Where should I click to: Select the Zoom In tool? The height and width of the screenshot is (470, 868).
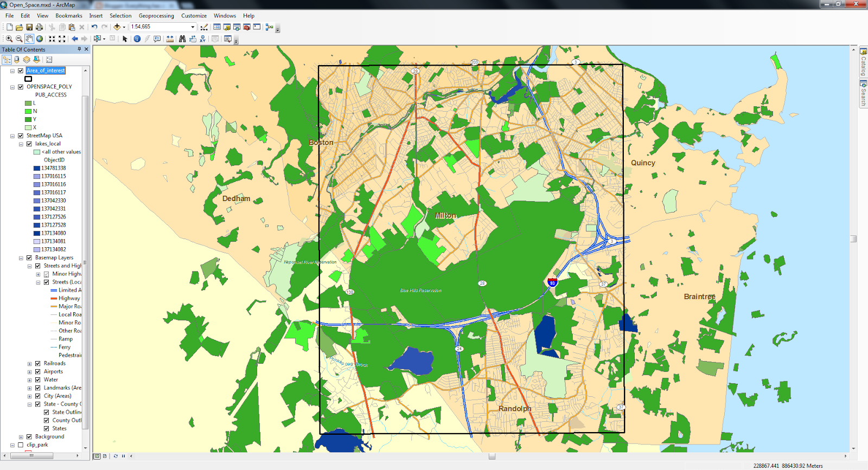tap(9, 38)
